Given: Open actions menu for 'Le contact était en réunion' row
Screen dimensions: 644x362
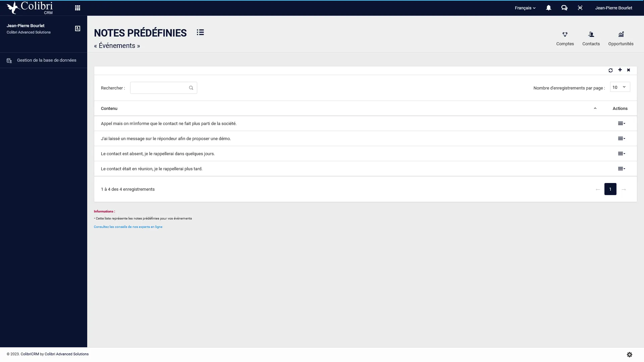Looking at the screenshot, I should pyautogui.click(x=622, y=169).
